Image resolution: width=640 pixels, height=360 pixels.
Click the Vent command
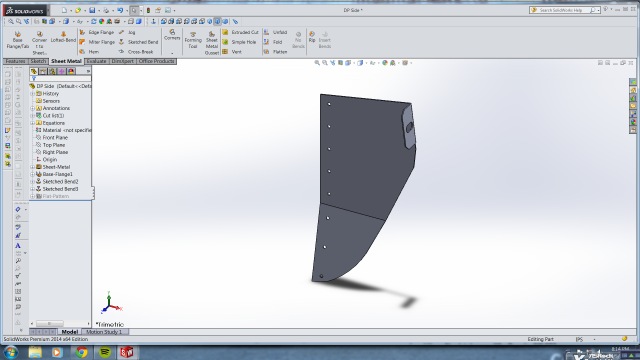click(x=232, y=52)
